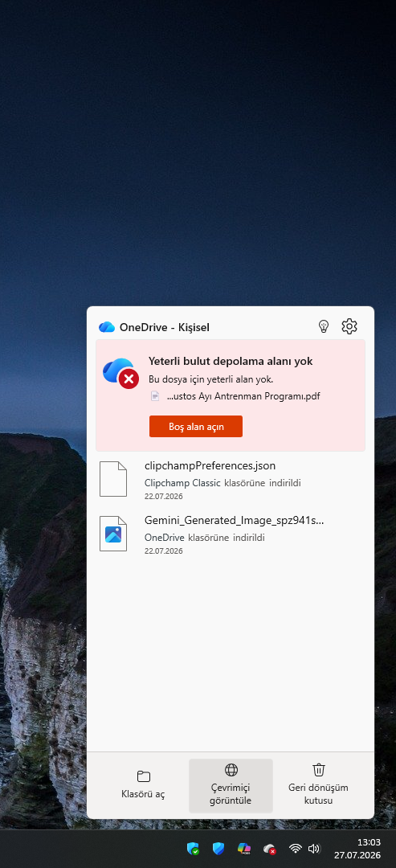396x868 pixels.
Task: Click the OneDrive - Kişisel title text
Action: (164, 327)
